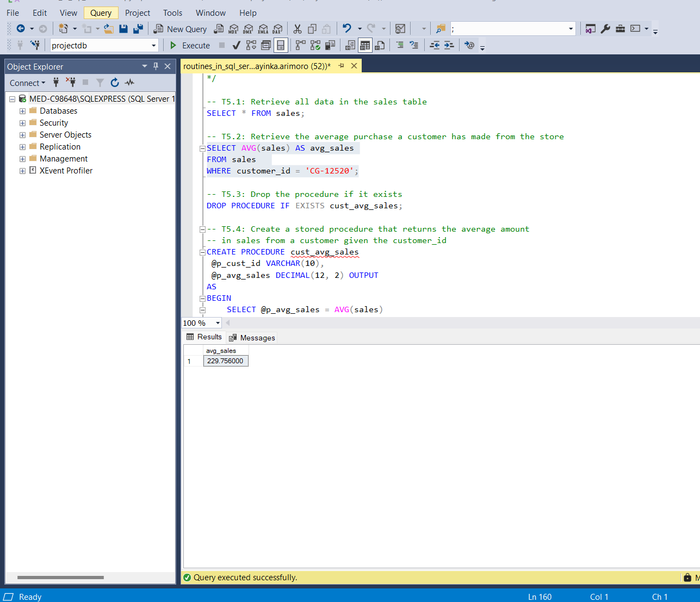Click the Save All icon

(138, 29)
